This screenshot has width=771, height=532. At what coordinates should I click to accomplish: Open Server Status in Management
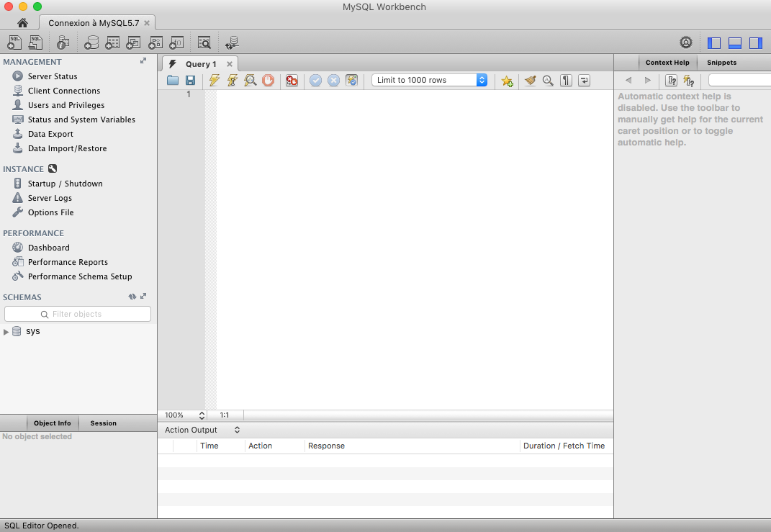point(52,76)
